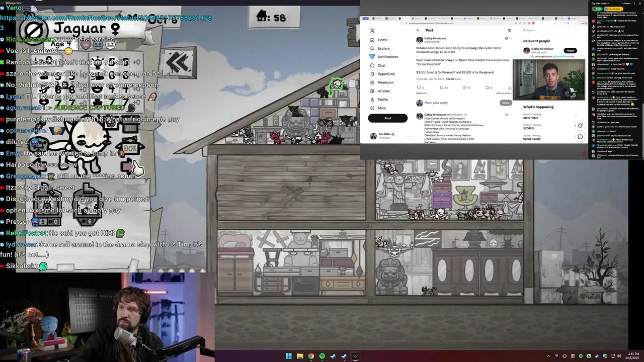Click the back arrow beside Post heading
This screenshot has width=644, height=362.
[x=418, y=30]
